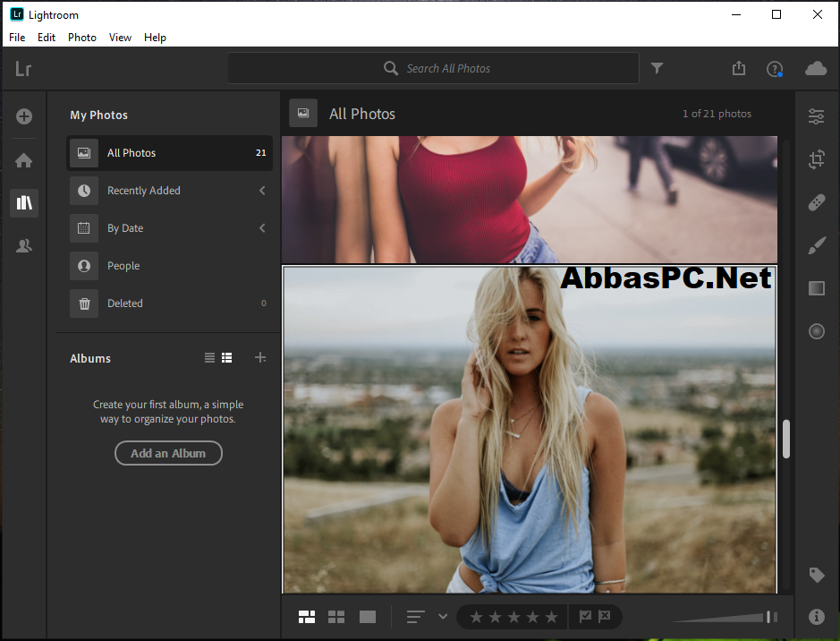Select the Healing Brush tool
Screen dimensions: 840x641
[x=816, y=202]
